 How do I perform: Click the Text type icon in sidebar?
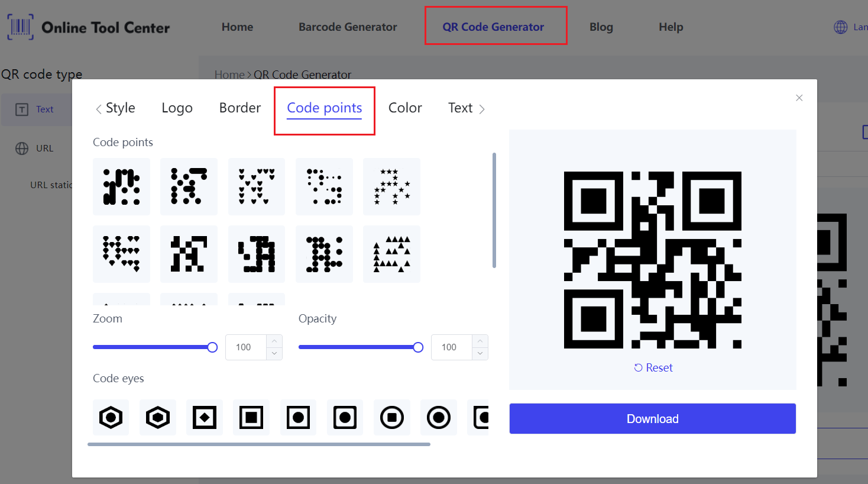click(x=22, y=109)
